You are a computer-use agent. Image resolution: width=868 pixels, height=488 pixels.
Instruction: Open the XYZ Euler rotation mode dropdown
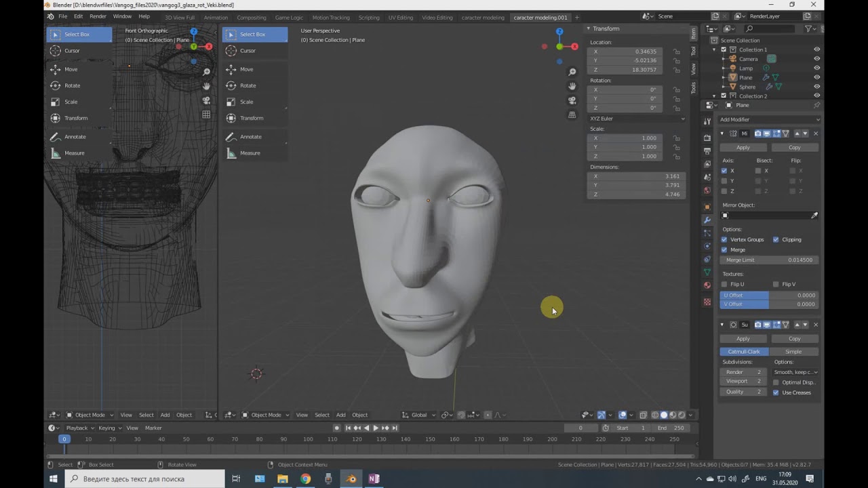pos(637,119)
